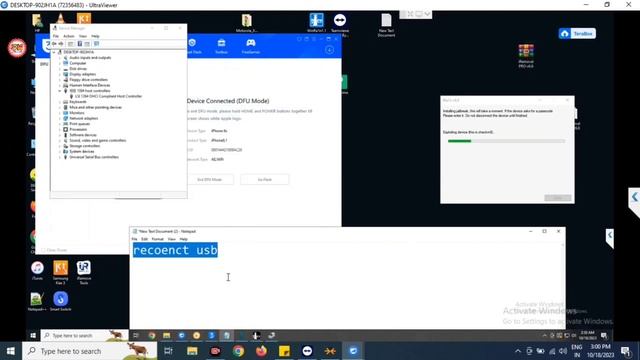
Task: Expand the Disk drives node
Action: click(60, 69)
